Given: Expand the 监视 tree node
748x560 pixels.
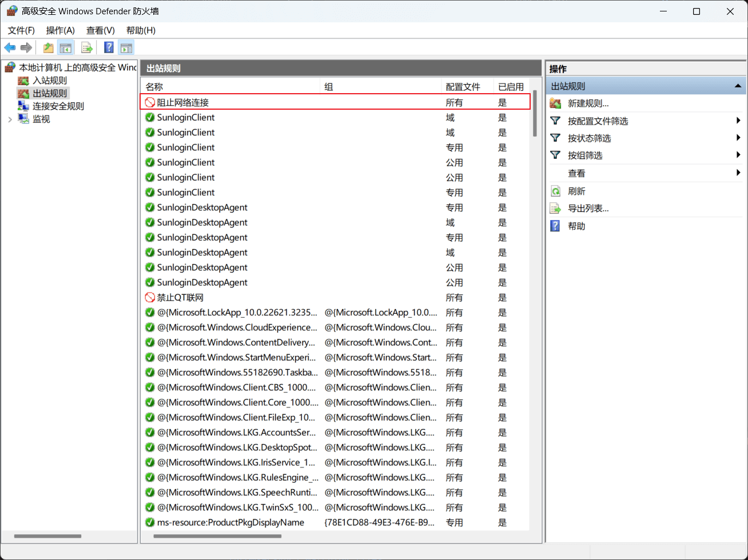Looking at the screenshot, I should pyautogui.click(x=10, y=119).
